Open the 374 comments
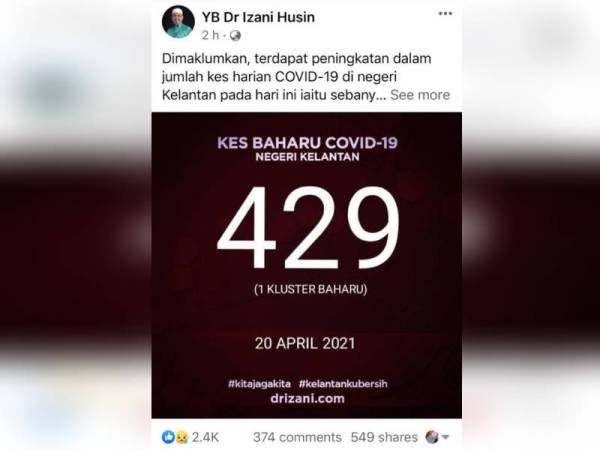The image size is (600, 450). point(297,437)
